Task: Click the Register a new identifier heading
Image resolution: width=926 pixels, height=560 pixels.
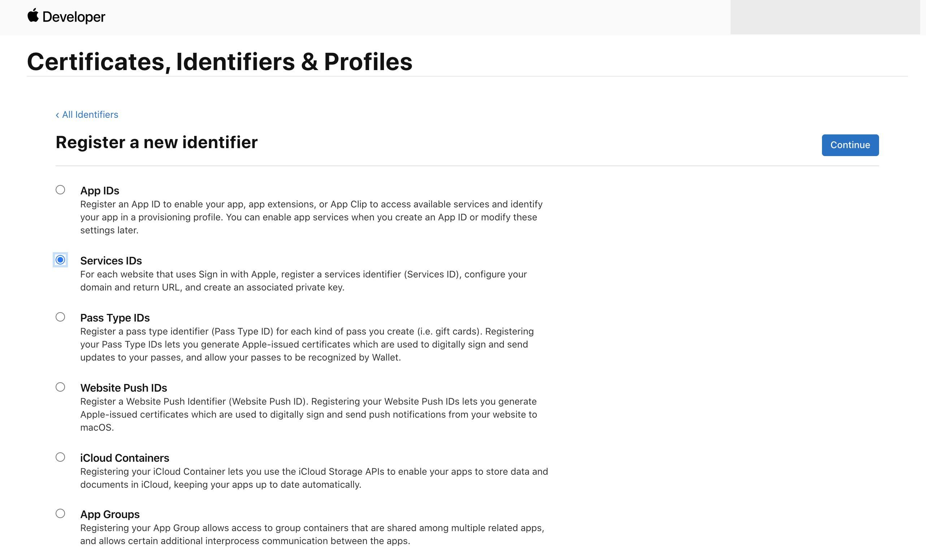Action: click(156, 142)
